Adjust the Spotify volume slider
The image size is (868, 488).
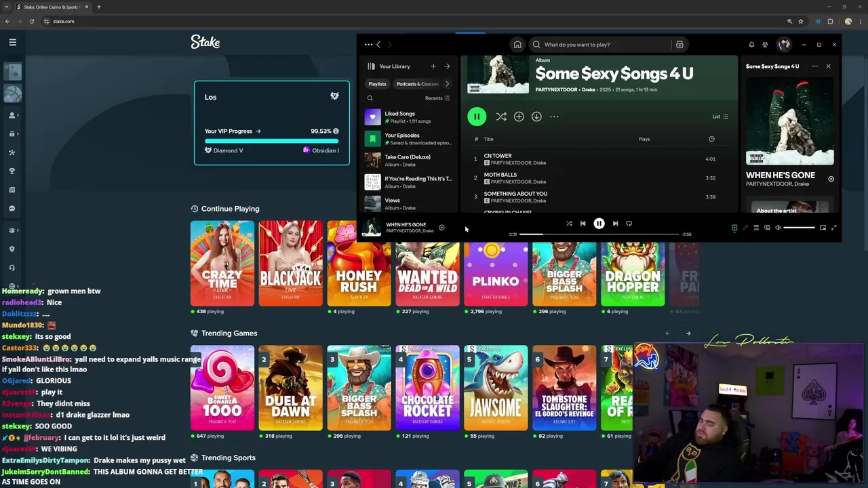(799, 228)
